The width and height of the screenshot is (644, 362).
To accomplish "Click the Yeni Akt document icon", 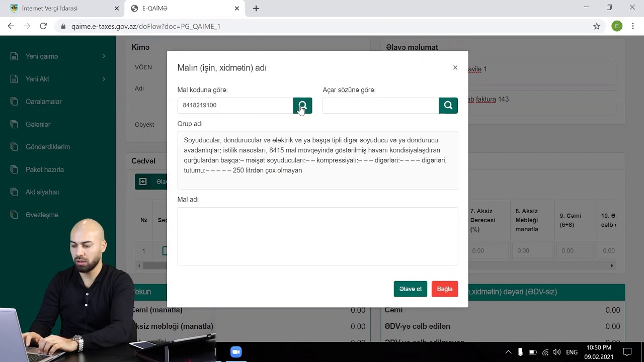I will 14,79.
